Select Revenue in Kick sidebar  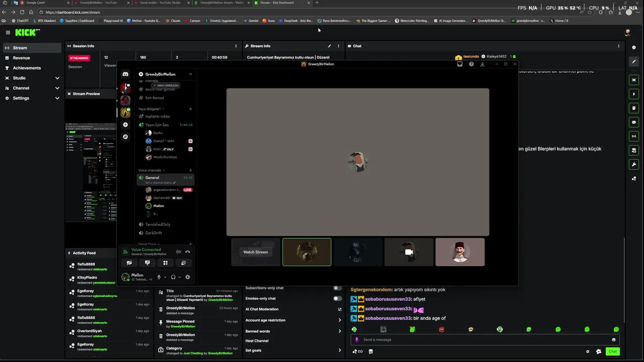pos(31,58)
